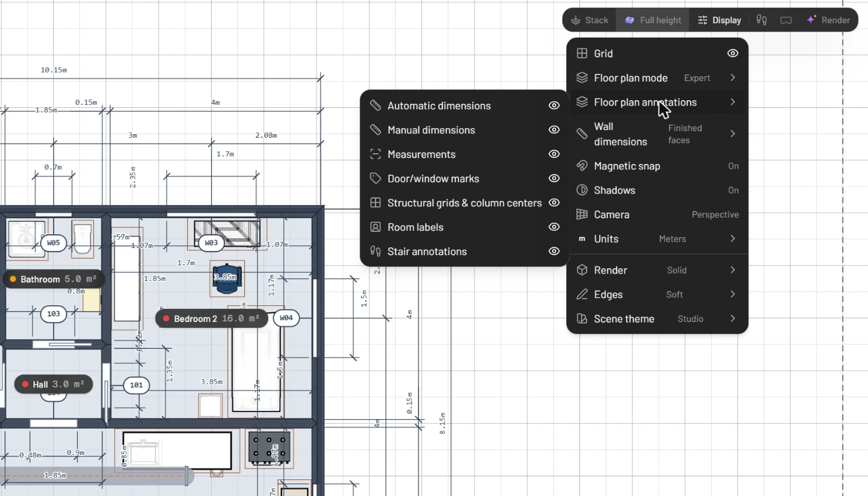Image resolution: width=868 pixels, height=496 pixels.
Task: Toggle Magnetic snap On setting
Action: point(733,166)
